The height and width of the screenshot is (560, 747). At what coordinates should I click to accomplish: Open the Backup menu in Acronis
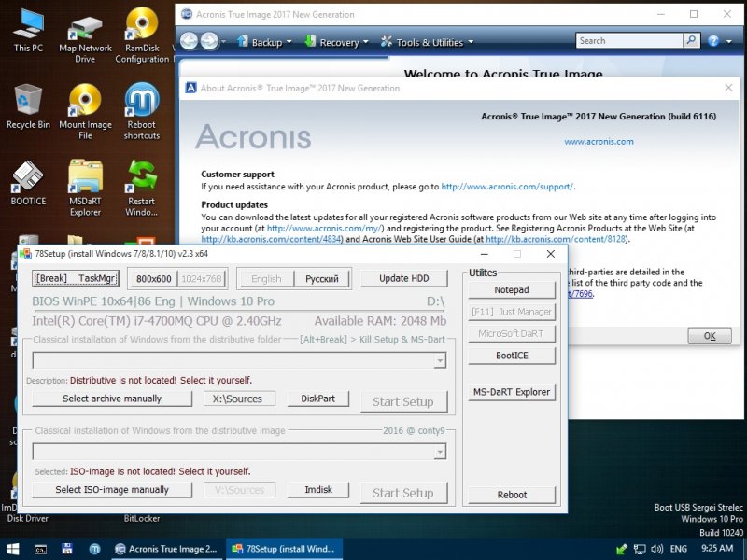pos(264,42)
